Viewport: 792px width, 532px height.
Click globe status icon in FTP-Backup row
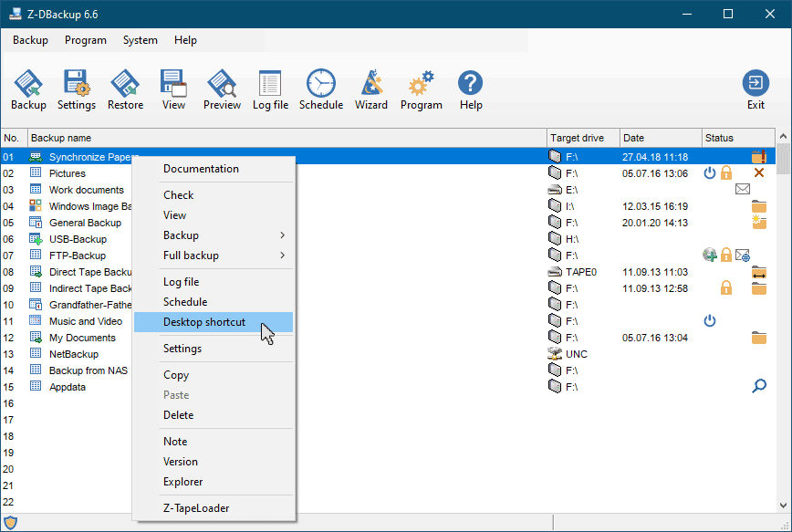[x=710, y=256]
